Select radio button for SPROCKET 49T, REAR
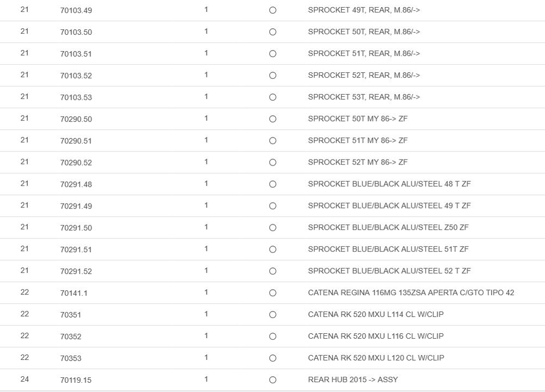 (x=272, y=10)
